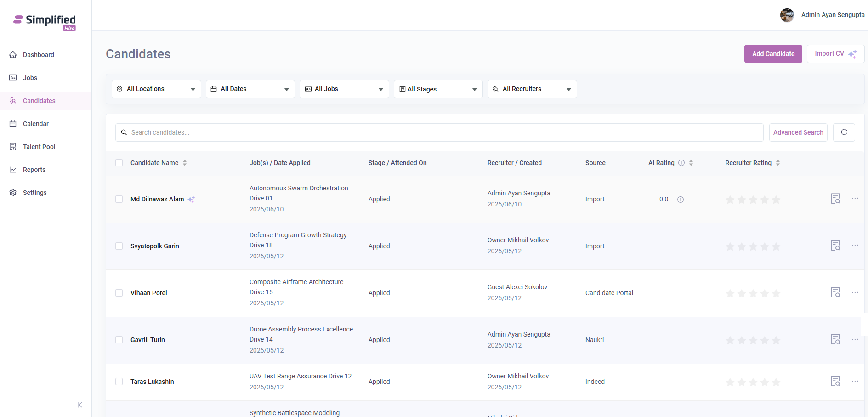Click job 'Defense Program Growth Strategy Drive 18'
The width and height of the screenshot is (868, 417).
pyautogui.click(x=298, y=240)
